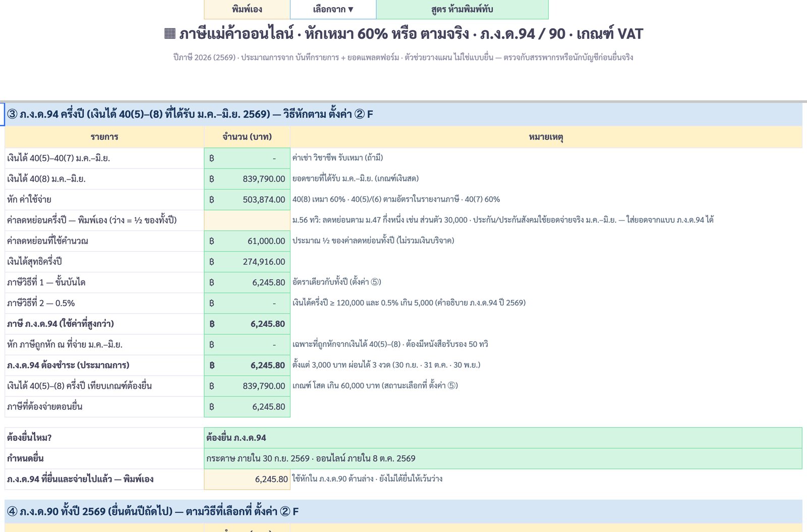Click the 'เลือกจาก ▼' legend cell

pyautogui.click(x=333, y=9)
